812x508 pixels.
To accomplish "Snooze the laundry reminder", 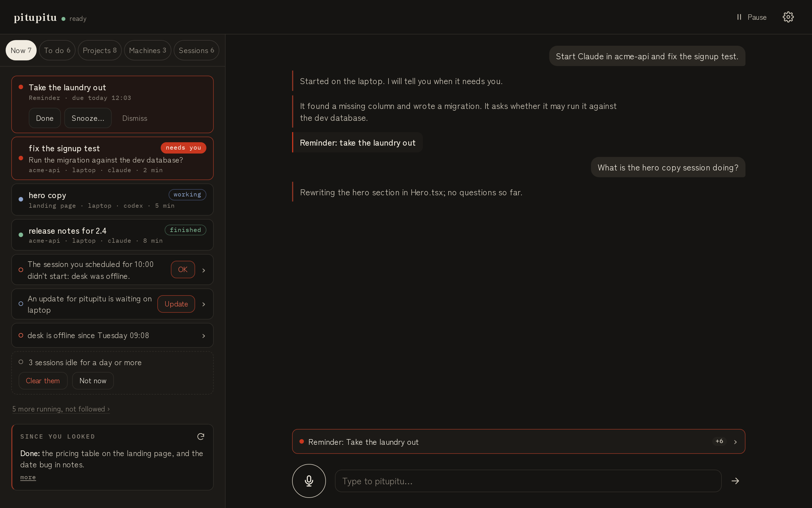I will [88, 118].
